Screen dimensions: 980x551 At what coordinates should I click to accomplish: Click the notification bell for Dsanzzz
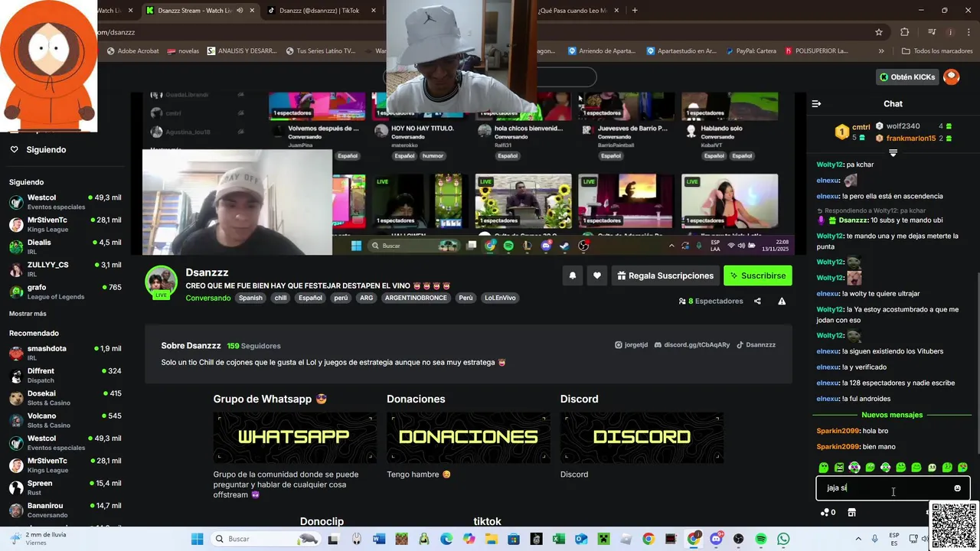572,275
